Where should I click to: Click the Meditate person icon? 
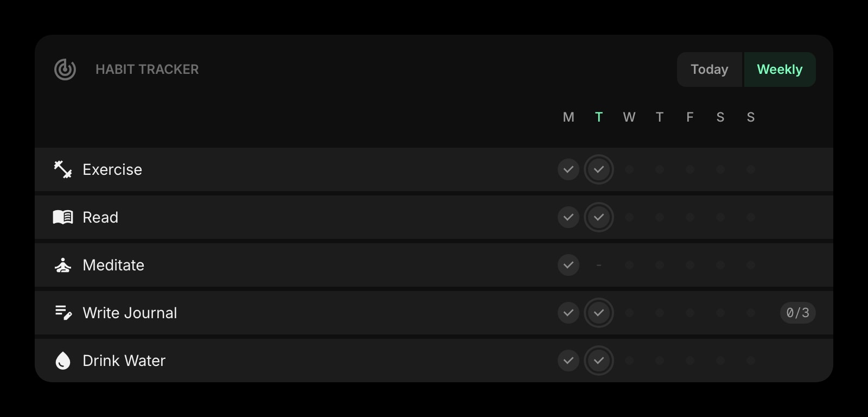click(63, 265)
